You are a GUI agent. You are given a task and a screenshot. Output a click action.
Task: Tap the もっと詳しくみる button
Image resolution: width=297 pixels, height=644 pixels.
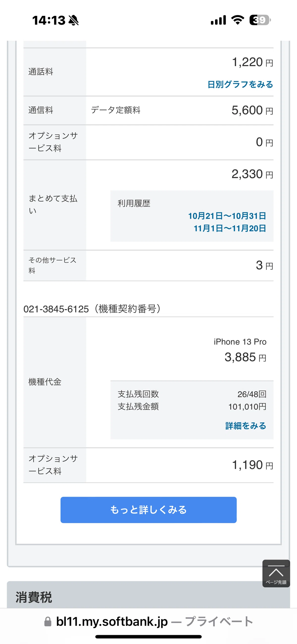click(148, 510)
